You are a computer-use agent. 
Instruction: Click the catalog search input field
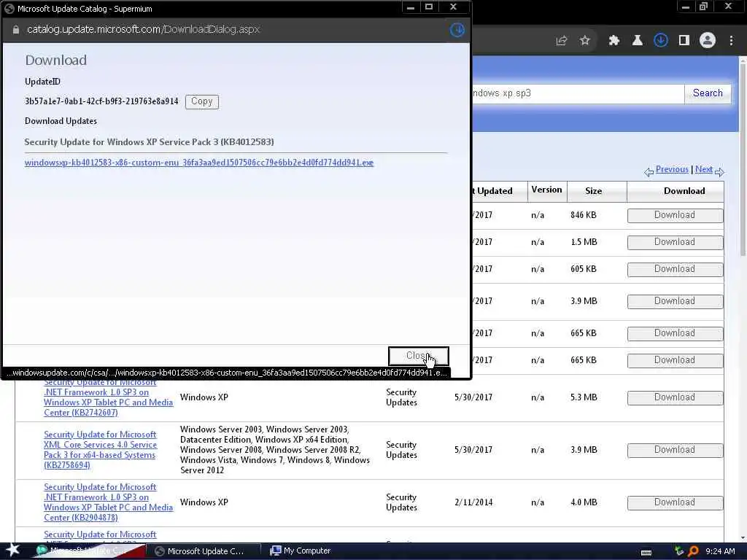(x=578, y=93)
